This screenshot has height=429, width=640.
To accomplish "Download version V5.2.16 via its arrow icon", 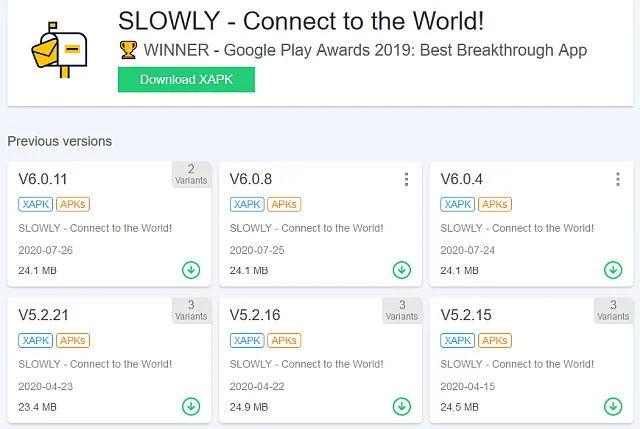I will [x=402, y=406].
